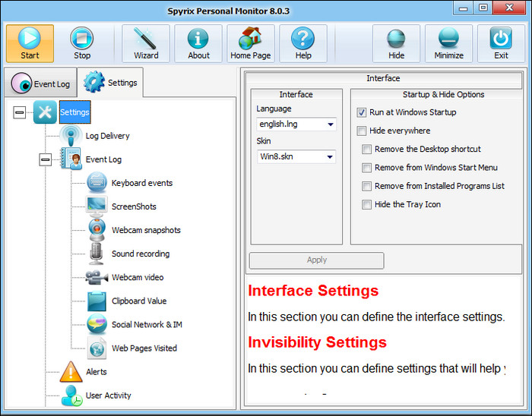Launch the Wizard wand icon
This screenshot has width=532, height=416.
pyautogui.click(x=145, y=38)
